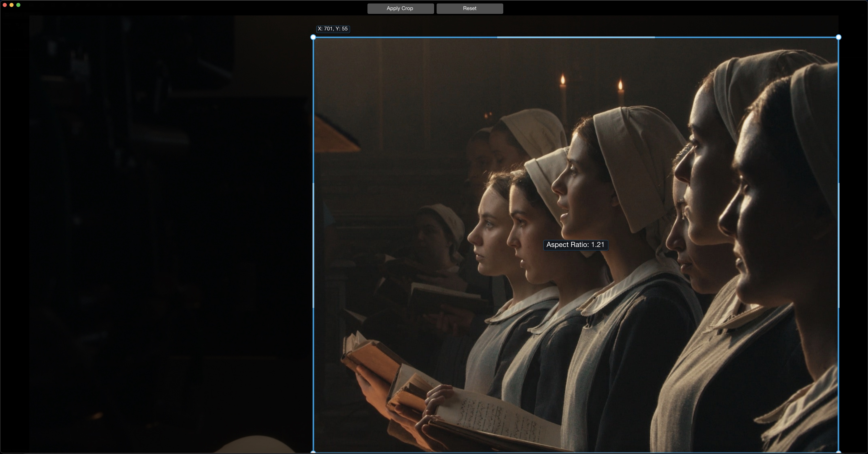Click the dimmed area left of crop box
The image size is (868, 454).
pyautogui.click(x=169, y=236)
